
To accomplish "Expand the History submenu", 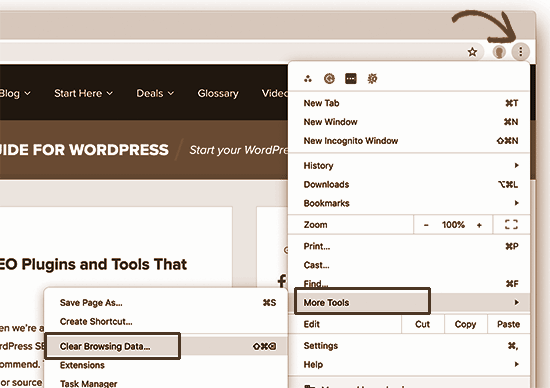I will (x=409, y=166).
